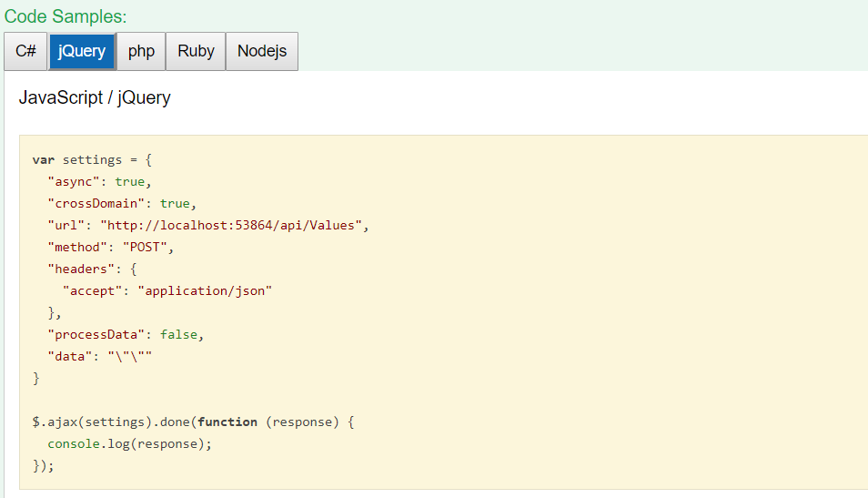Click the "processData" false line
Image resolution: width=868 pixels, height=498 pixels.
pos(125,334)
